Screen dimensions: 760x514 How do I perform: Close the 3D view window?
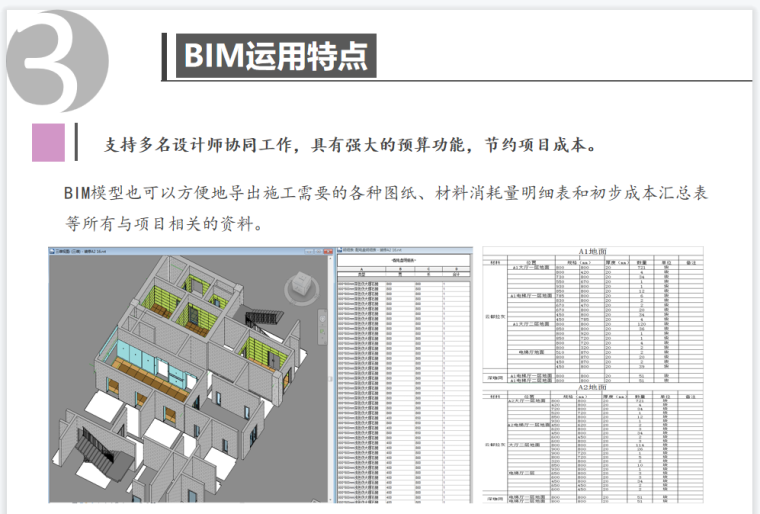pyautogui.click(x=326, y=250)
